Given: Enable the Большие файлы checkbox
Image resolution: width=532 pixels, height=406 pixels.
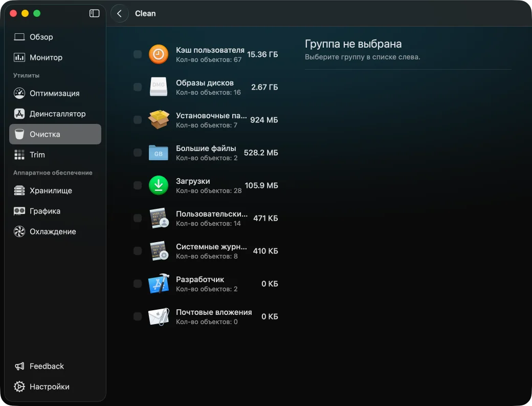Looking at the screenshot, I should 138,153.
